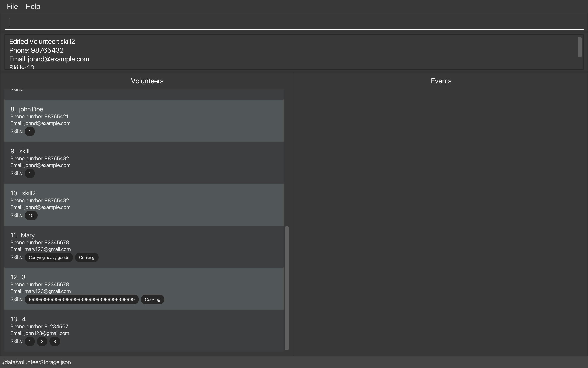Image resolution: width=588 pixels, height=368 pixels.
Task: Click Cooking tag on volunteer 12
Action: (x=153, y=299)
